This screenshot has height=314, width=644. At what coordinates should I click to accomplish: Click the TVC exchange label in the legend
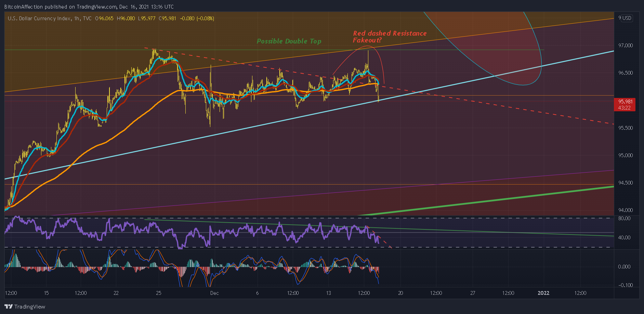click(x=87, y=18)
